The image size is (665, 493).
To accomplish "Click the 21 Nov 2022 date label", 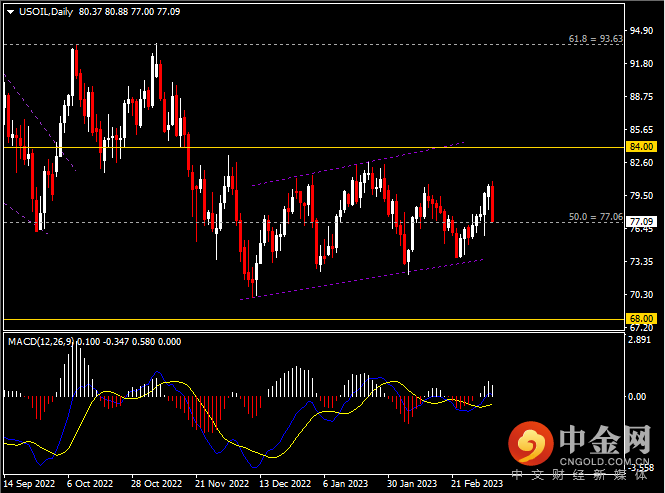I will tap(222, 484).
